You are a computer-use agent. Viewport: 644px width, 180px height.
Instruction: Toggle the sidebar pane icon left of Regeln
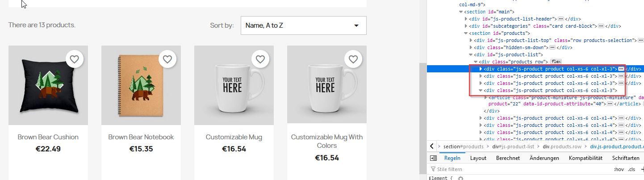433,158
